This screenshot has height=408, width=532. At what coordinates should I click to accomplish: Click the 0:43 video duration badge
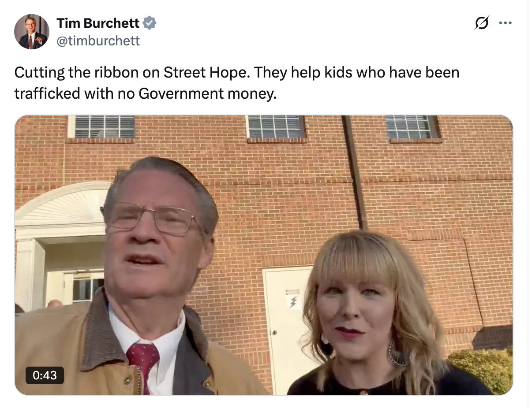45,375
